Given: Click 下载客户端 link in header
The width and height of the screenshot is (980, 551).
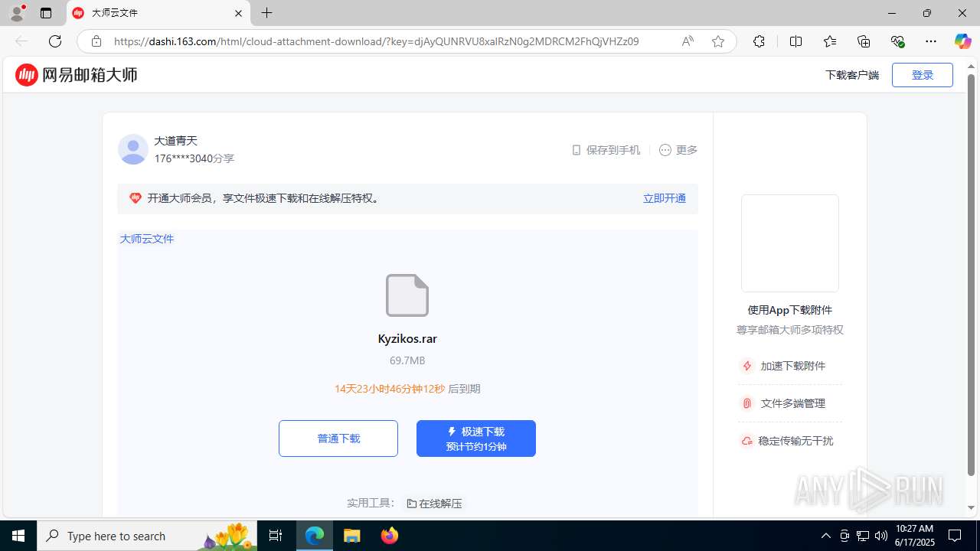Looking at the screenshot, I should point(852,75).
